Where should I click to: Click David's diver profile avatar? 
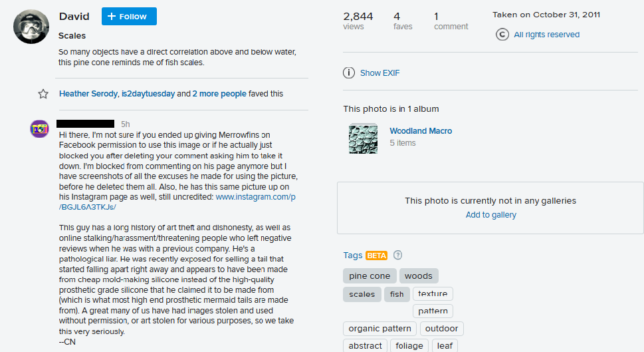pyautogui.click(x=31, y=27)
